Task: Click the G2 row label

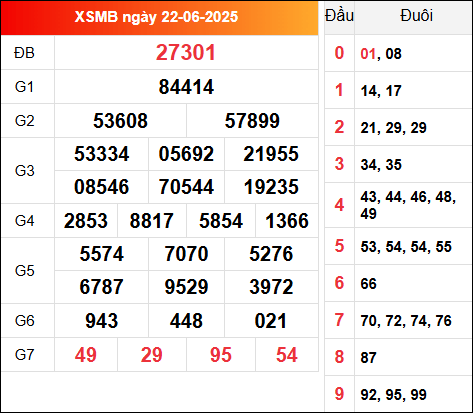Action: tap(24, 121)
